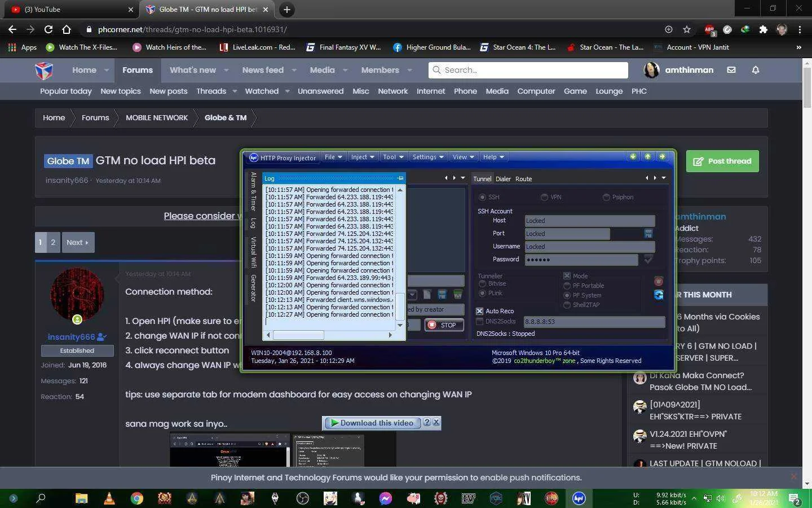Click the red stop icon beside Mode options
Viewport: 812px width, 508px height.
[x=659, y=281]
